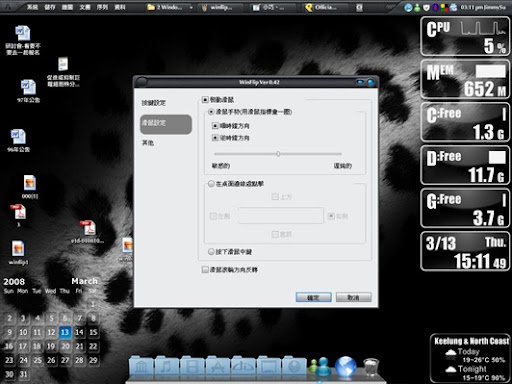Open the library building folder in dock
This screenshot has width=512, height=384.
[x=141, y=367]
